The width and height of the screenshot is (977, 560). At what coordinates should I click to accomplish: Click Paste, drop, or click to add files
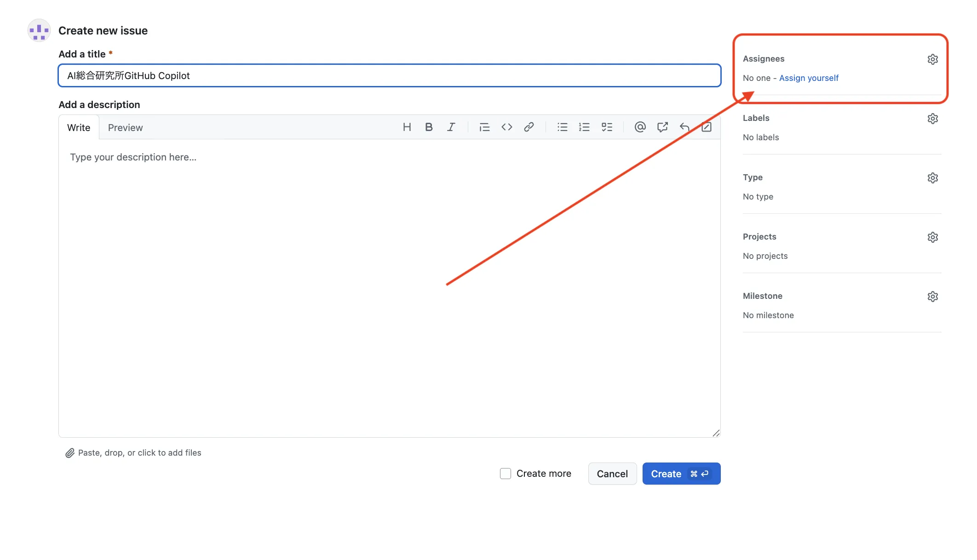pos(139,453)
